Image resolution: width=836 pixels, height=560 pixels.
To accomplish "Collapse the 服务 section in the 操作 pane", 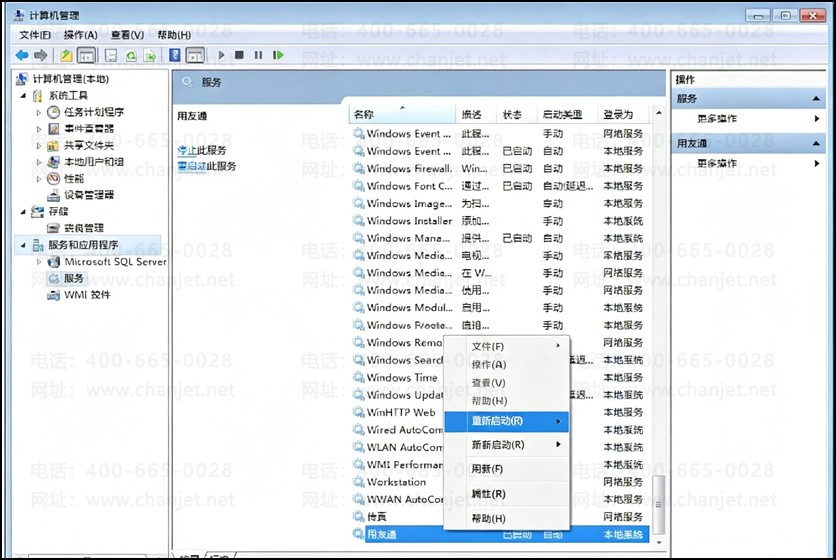I will [816, 99].
